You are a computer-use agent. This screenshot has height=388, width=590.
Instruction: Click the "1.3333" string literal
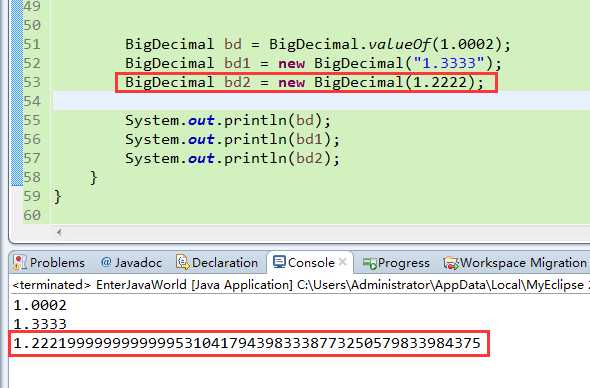(449, 63)
